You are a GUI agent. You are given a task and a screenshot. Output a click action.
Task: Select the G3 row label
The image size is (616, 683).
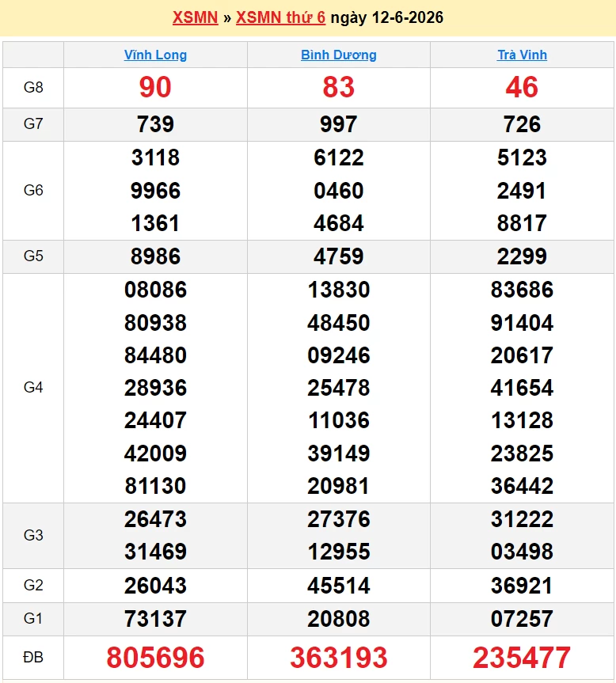pyautogui.click(x=33, y=535)
